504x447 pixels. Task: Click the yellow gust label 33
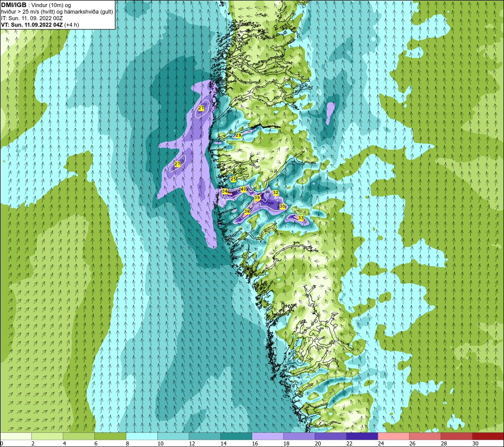(x=300, y=218)
